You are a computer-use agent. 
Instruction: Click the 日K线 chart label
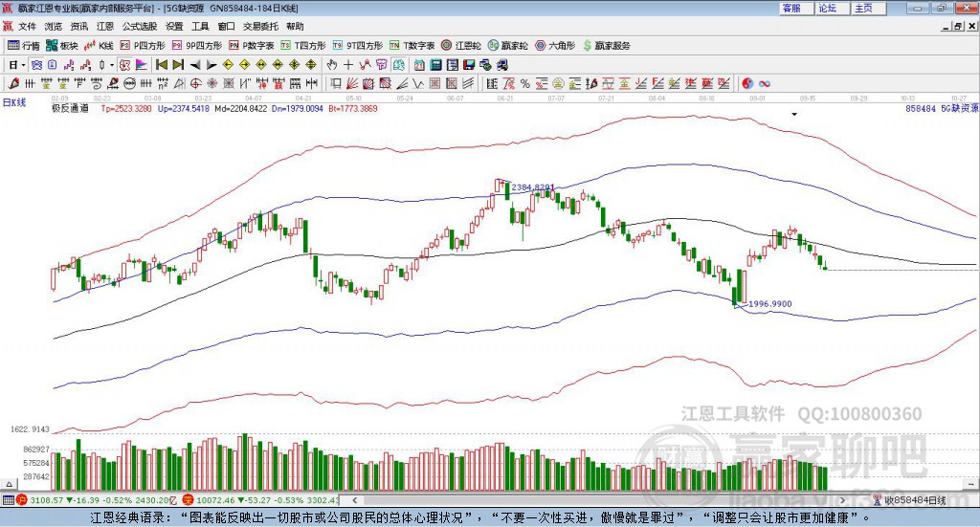click(x=13, y=102)
